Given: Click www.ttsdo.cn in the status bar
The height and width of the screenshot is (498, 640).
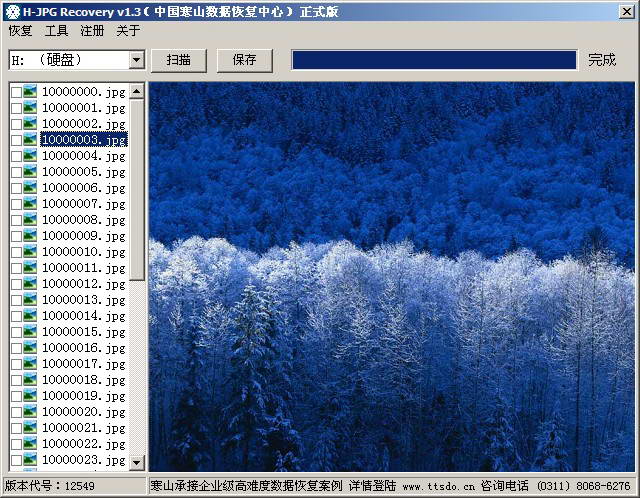Looking at the screenshot, I should 439,486.
